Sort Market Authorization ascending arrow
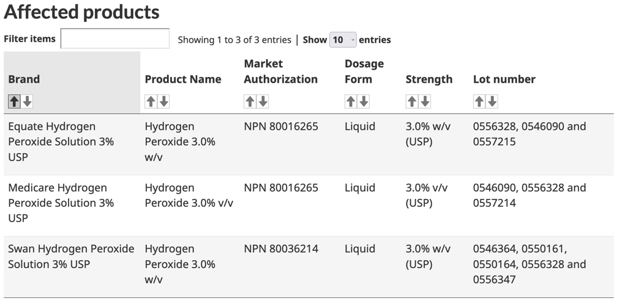 (250, 102)
